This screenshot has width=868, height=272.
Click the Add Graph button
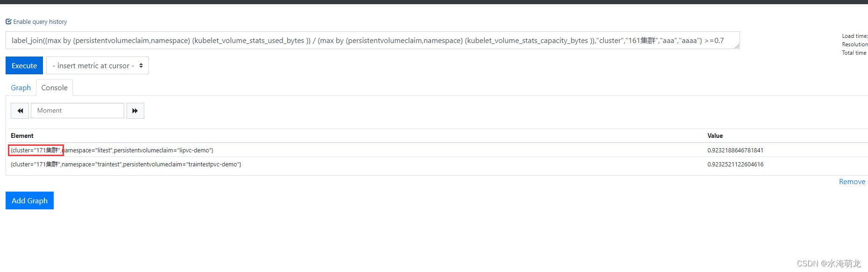coord(29,200)
